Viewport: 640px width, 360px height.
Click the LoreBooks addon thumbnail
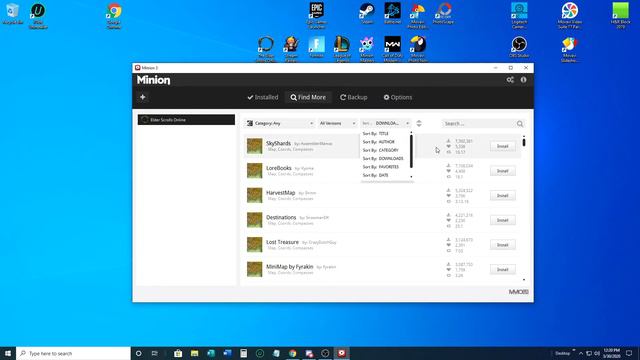tap(254, 171)
